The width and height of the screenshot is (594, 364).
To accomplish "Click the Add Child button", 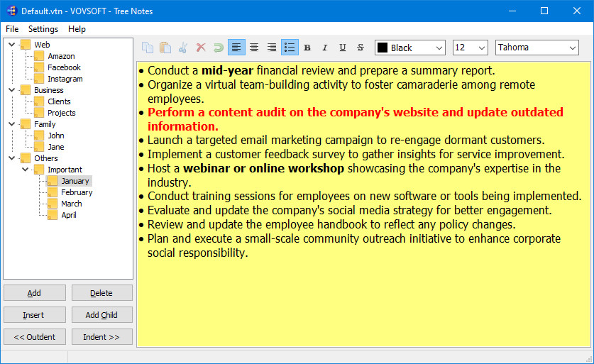I will pyautogui.click(x=102, y=315).
